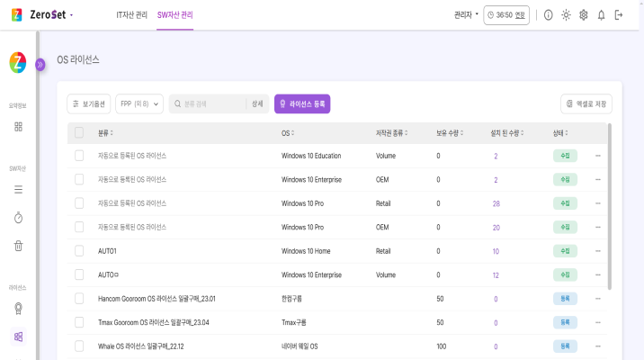This screenshot has width=644, height=360.
Task: Click the table's vertical scrollbar
Action: [x=610, y=207]
